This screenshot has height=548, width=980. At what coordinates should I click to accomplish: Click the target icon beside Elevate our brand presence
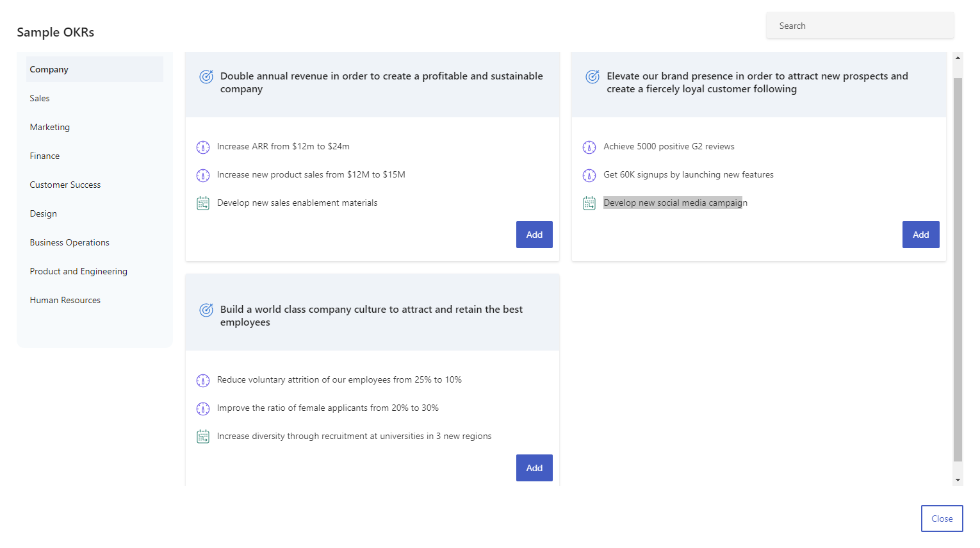[x=592, y=77]
